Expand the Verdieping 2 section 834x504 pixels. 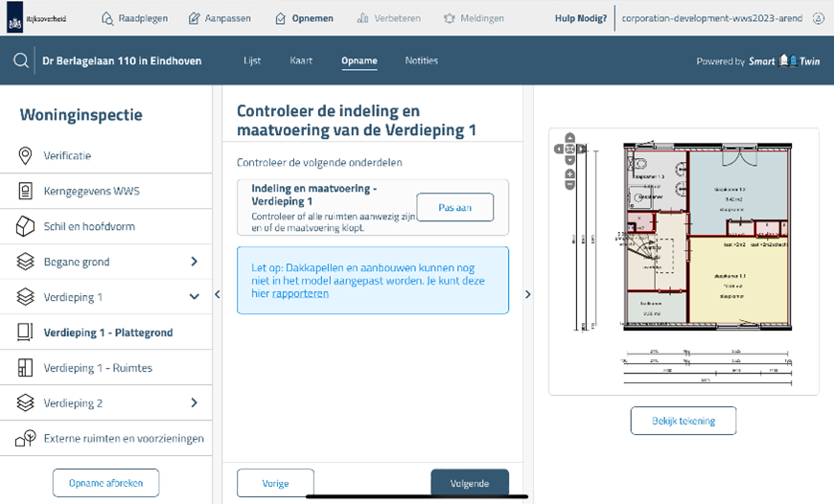[194, 403]
